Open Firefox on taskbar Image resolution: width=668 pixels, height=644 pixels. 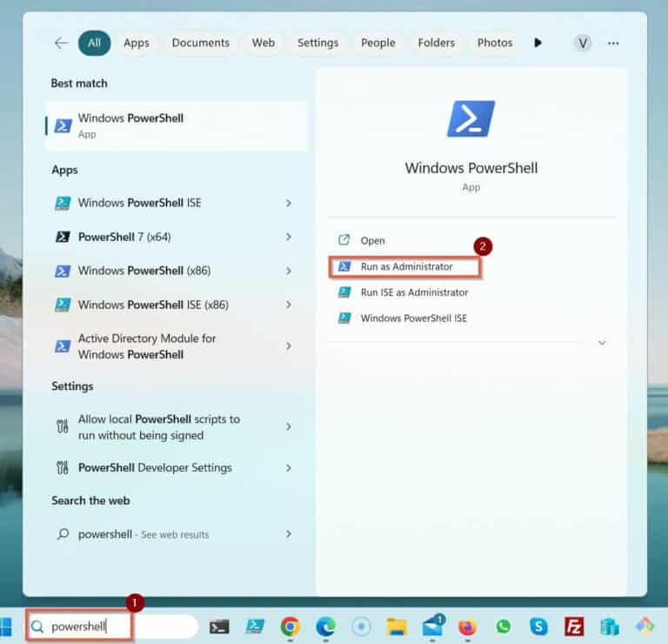coord(468,627)
